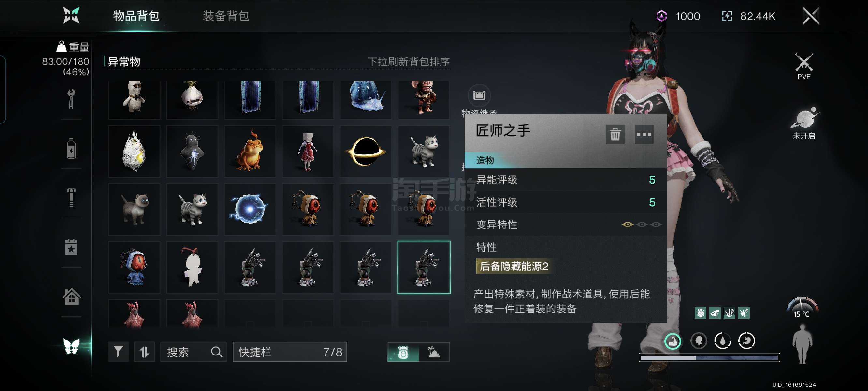
Task: Click the 后备隐藏能源2 trait tag
Action: coord(514,266)
